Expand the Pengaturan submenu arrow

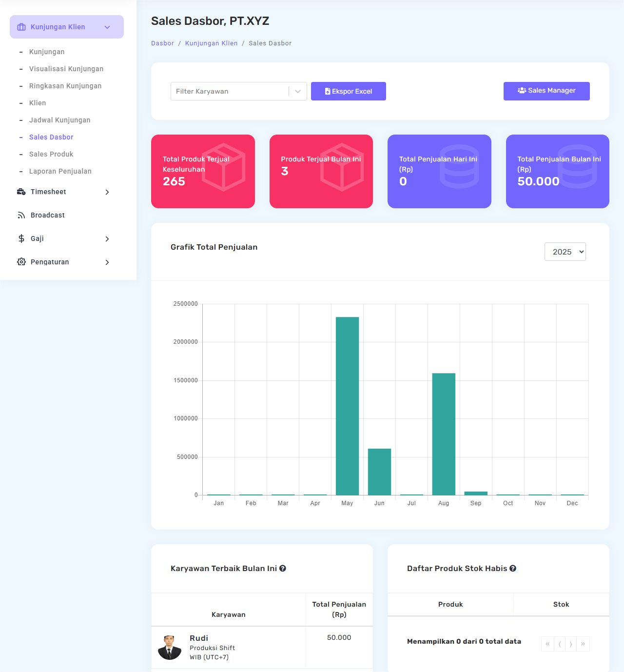tap(107, 262)
